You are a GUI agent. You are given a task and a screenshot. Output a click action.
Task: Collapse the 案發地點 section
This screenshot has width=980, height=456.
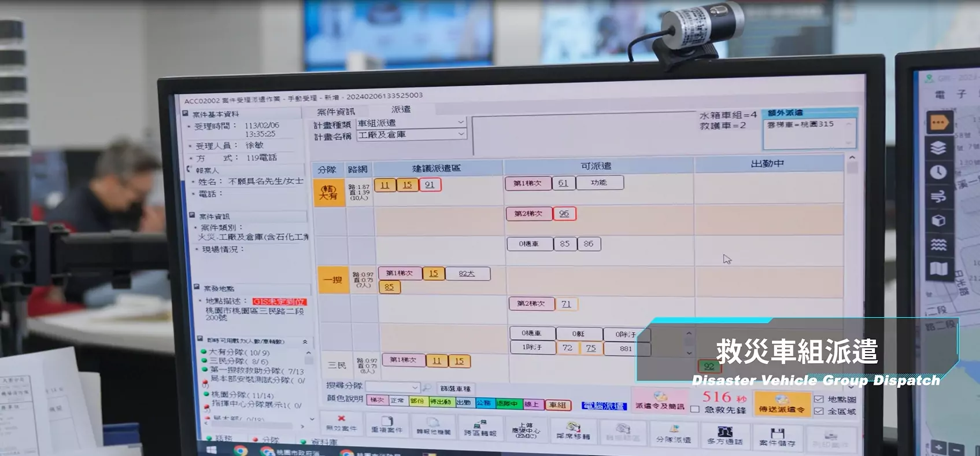197,287
